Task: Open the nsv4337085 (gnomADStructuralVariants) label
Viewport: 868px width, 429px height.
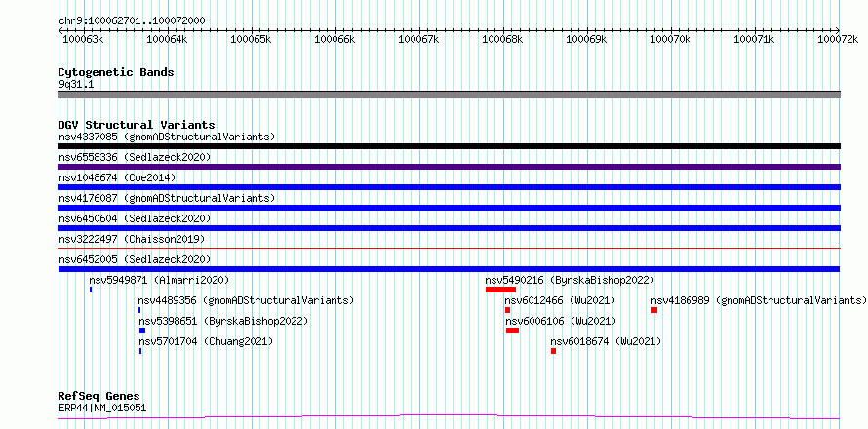Action: tap(167, 136)
